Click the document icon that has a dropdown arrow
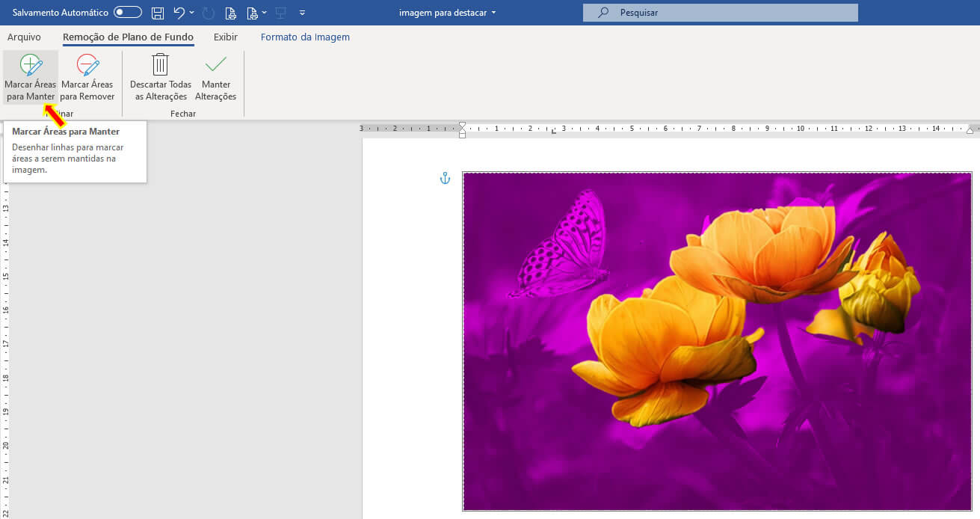Viewport: 980px width, 519px height. tap(252, 13)
